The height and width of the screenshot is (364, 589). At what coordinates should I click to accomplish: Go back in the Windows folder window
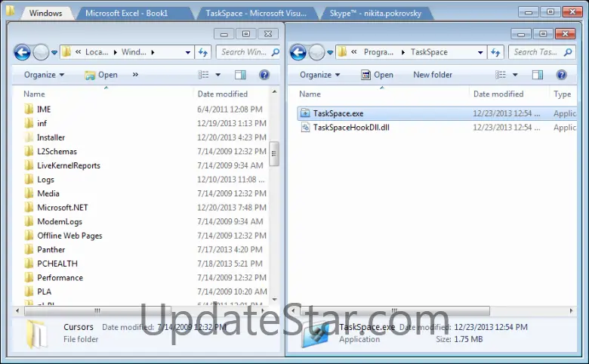(x=22, y=52)
